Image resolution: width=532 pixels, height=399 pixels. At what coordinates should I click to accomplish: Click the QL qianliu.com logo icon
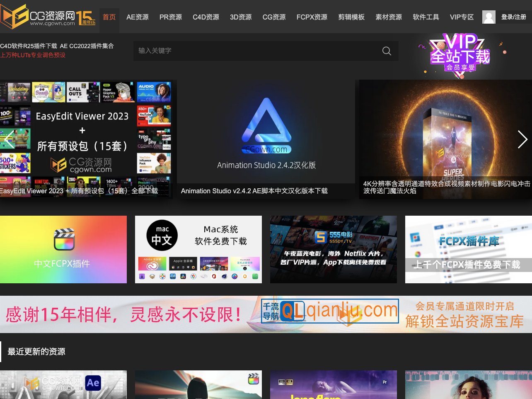tap(329, 311)
